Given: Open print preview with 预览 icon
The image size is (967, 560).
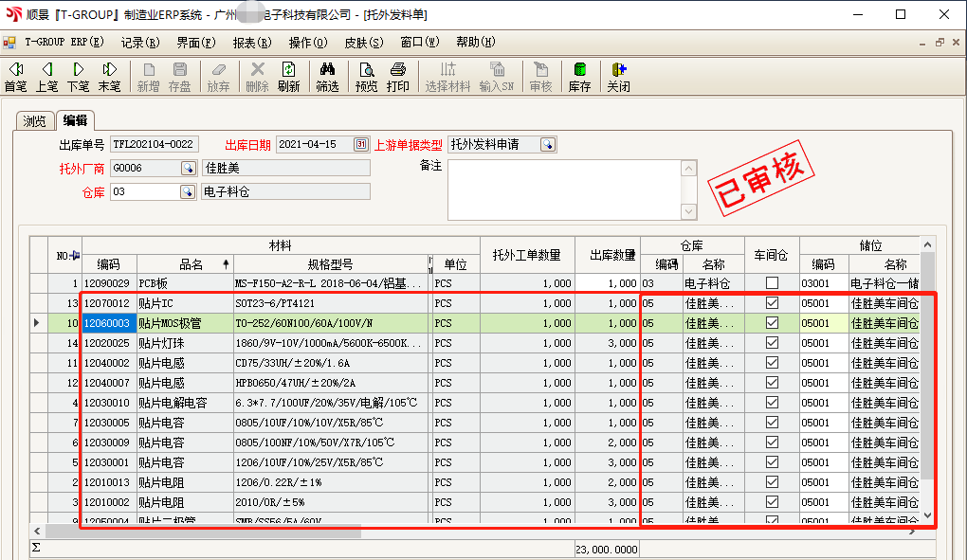Looking at the screenshot, I should pos(366,77).
